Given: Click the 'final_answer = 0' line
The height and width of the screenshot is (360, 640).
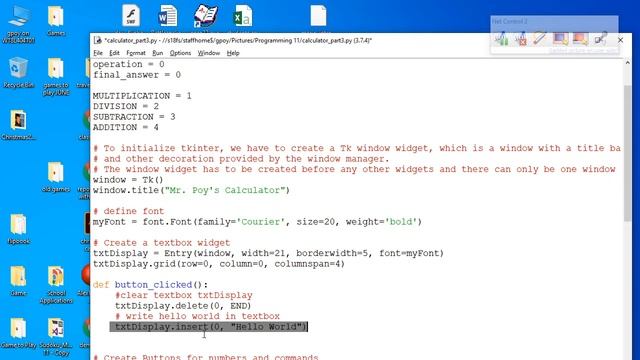Looking at the screenshot, I should 137,75.
